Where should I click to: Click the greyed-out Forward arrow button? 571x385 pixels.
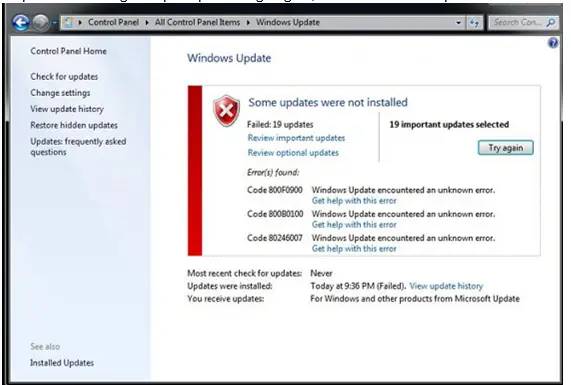pos(41,23)
